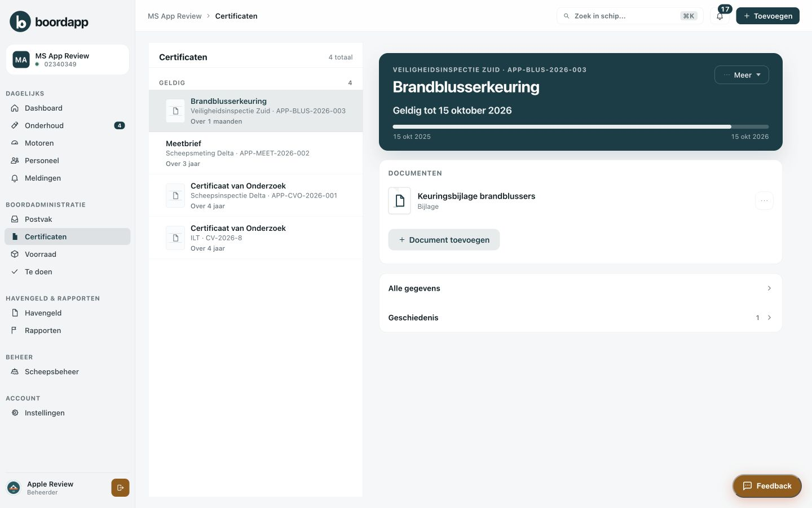
Task: Open options menu for Keuringsbijlage brandblussers
Action: click(764, 201)
